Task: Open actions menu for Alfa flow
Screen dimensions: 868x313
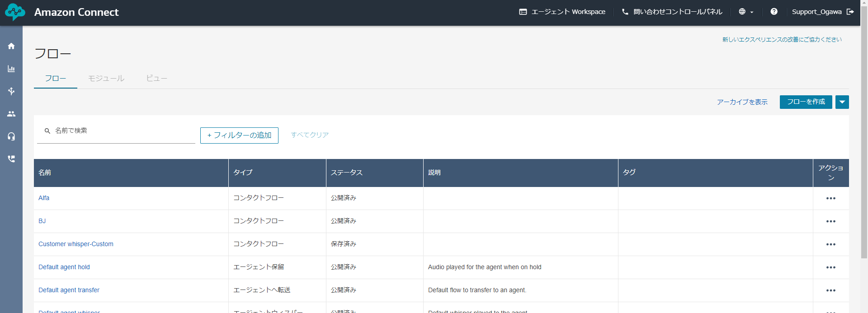Action: click(x=830, y=198)
